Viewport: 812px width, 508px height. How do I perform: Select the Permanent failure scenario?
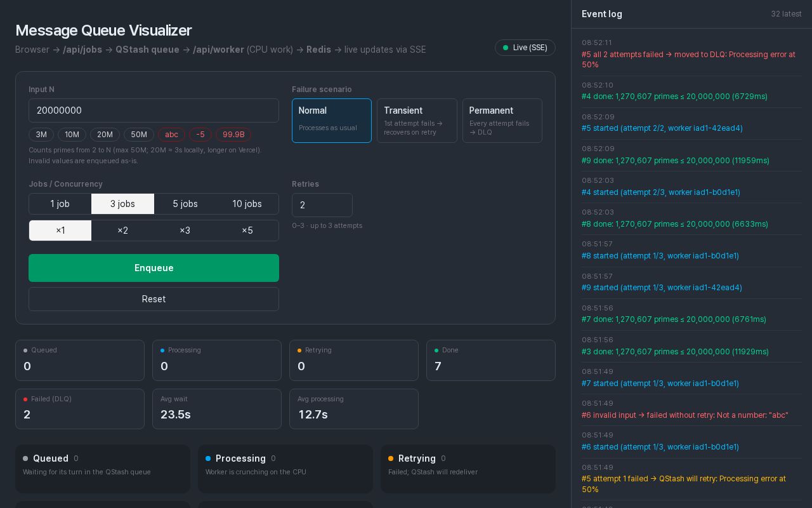[x=502, y=121]
